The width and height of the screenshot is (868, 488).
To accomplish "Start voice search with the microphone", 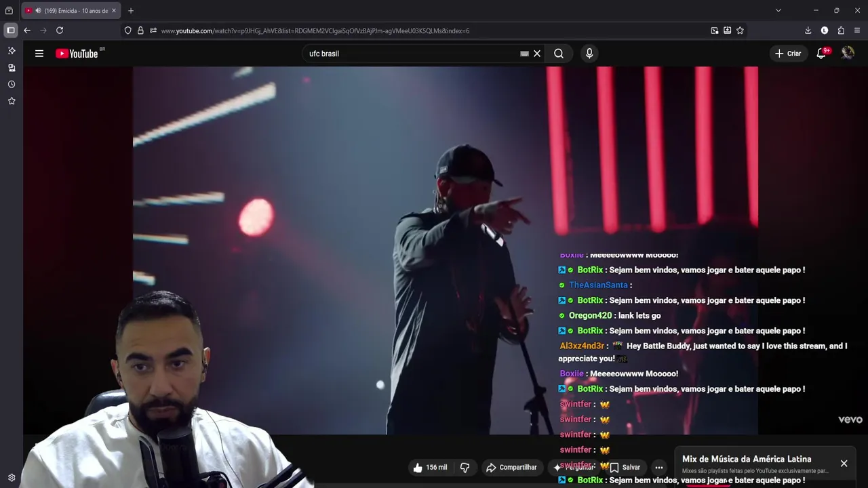I will point(589,54).
